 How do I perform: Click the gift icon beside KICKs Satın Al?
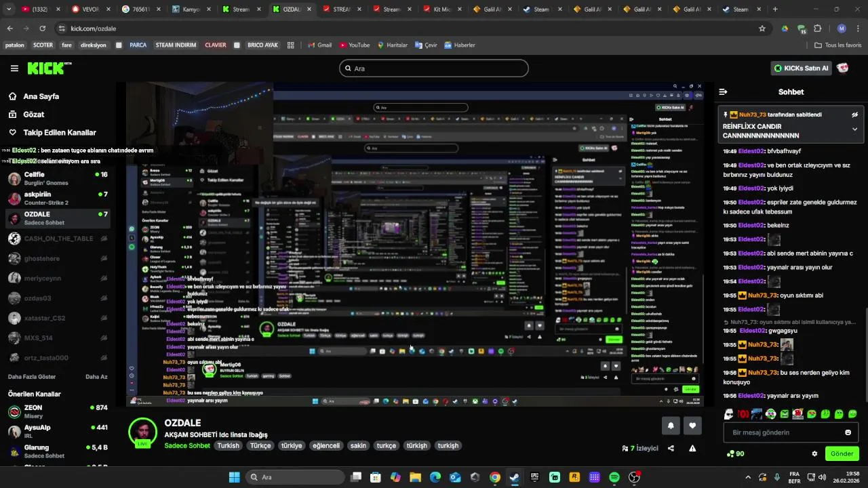(843, 68)
